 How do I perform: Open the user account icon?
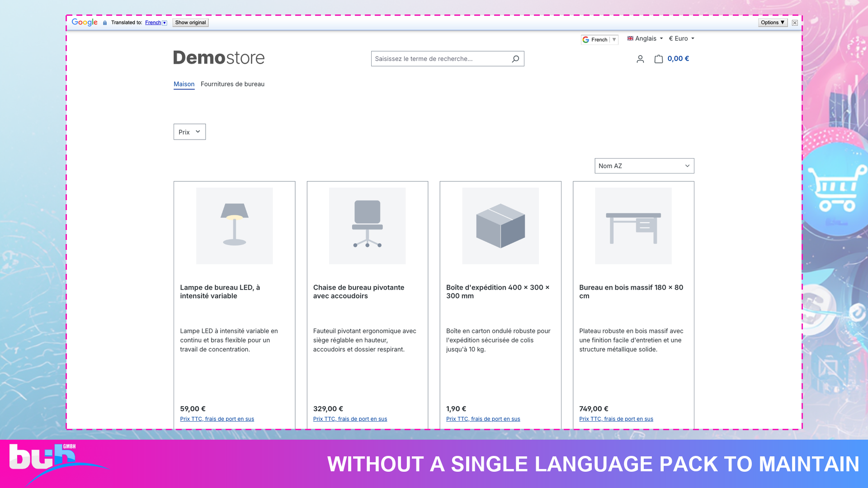[x=640, y=59]
